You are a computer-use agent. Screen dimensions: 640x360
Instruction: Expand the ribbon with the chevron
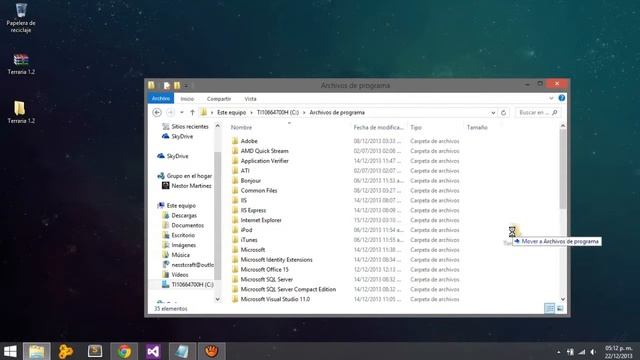point(551,98)
